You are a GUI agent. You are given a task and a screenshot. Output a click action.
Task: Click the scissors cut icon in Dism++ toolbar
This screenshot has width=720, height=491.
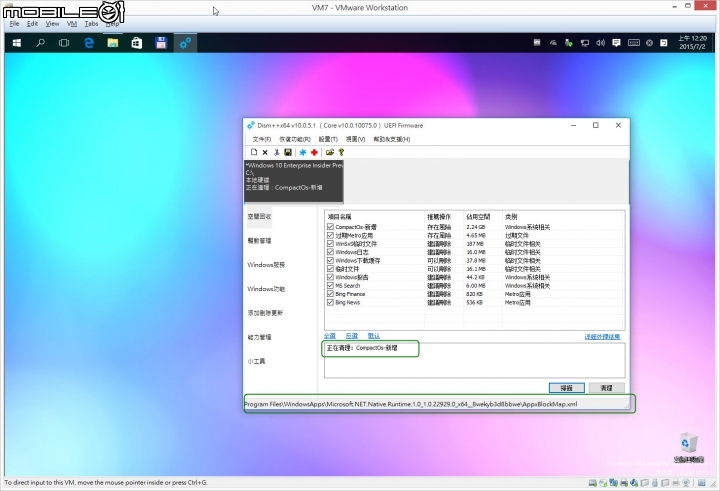pos(276,152)
